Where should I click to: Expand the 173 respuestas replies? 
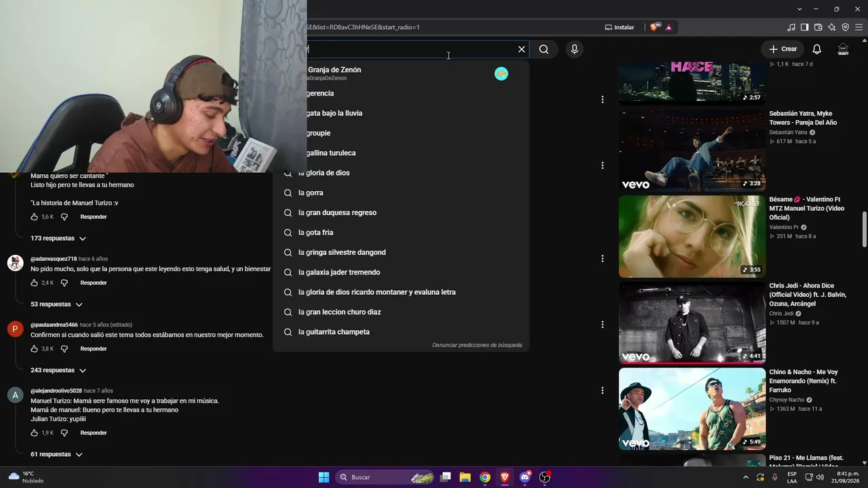tap(58, 239)
